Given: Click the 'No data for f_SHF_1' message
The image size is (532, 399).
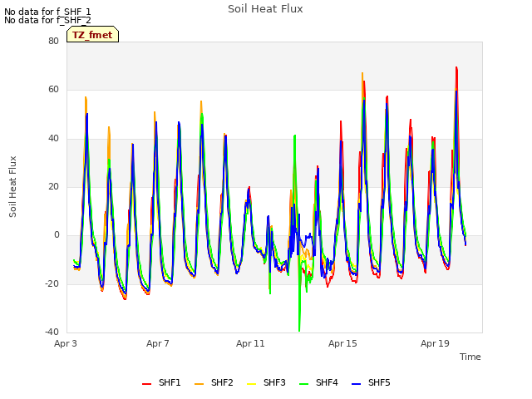Looking at the screenshot, I should pos(47,12).
